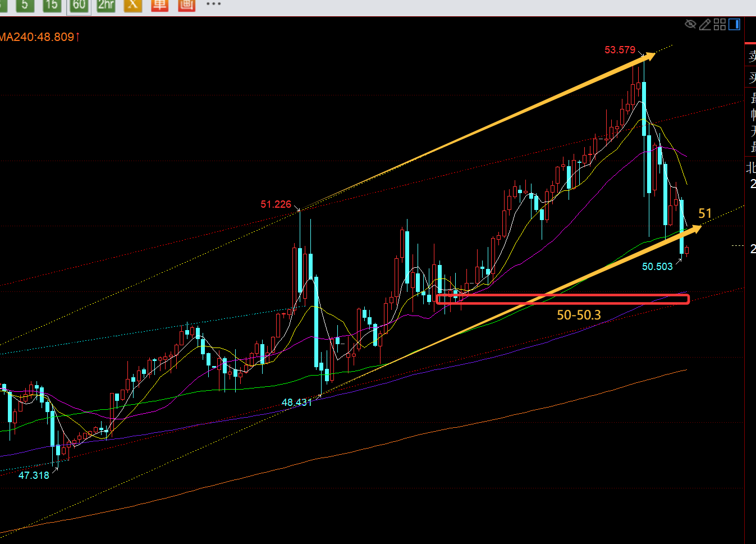Viewport: 756px width, 544px height.
Task: Click the 53.579 high price label
Action: 620,50
